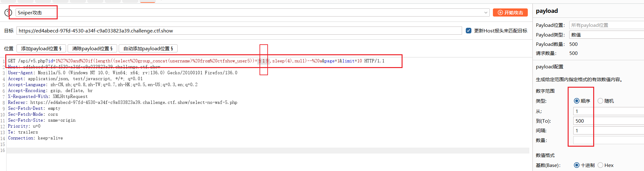Select the 十进制 decimal base radio button
This screenshot has height=171, width=644.
click(577, 165)
